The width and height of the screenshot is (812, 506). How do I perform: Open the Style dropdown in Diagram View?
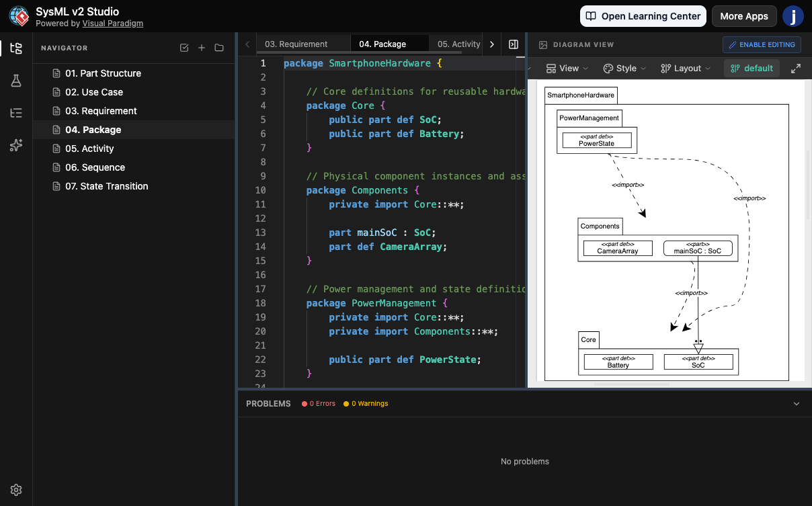coord(624,68)
